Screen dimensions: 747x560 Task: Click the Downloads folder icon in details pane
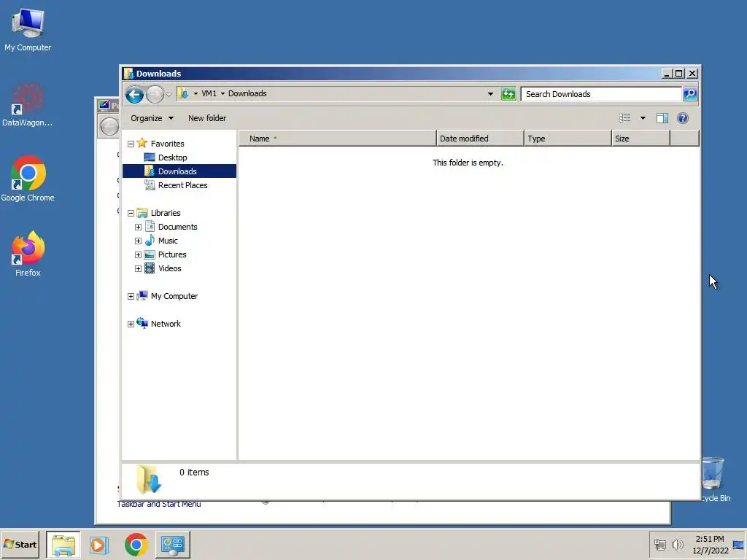149,479
